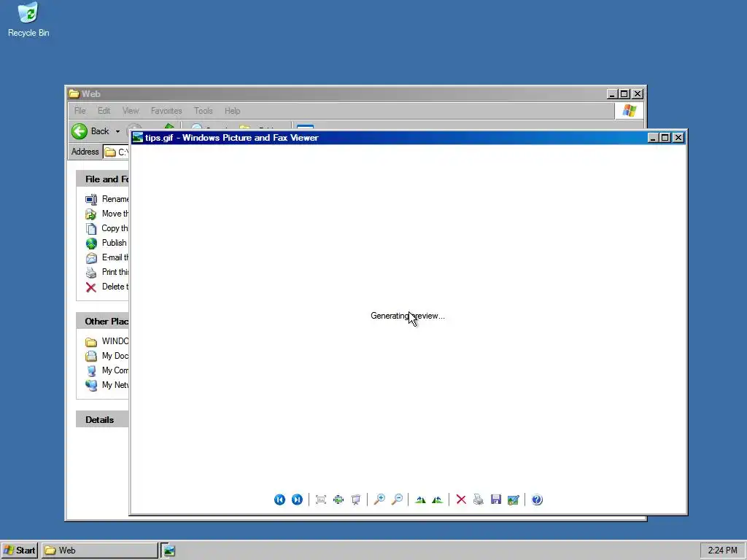Open the Edit menu in Web window
The width and height of the screenshot is (747, 560).
click(104, 111)
